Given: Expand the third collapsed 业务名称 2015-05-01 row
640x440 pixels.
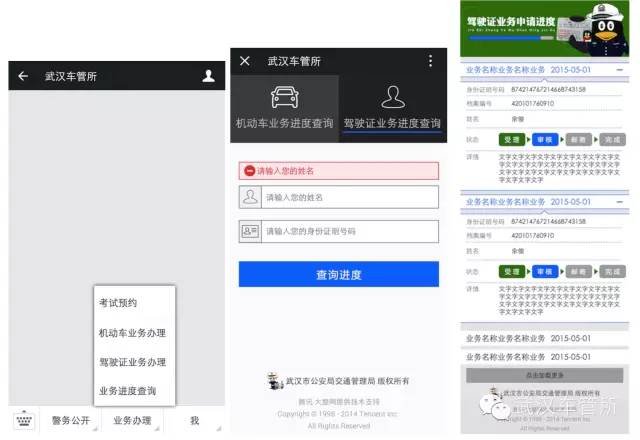Looking at the screenshot, I should point(544,338).
